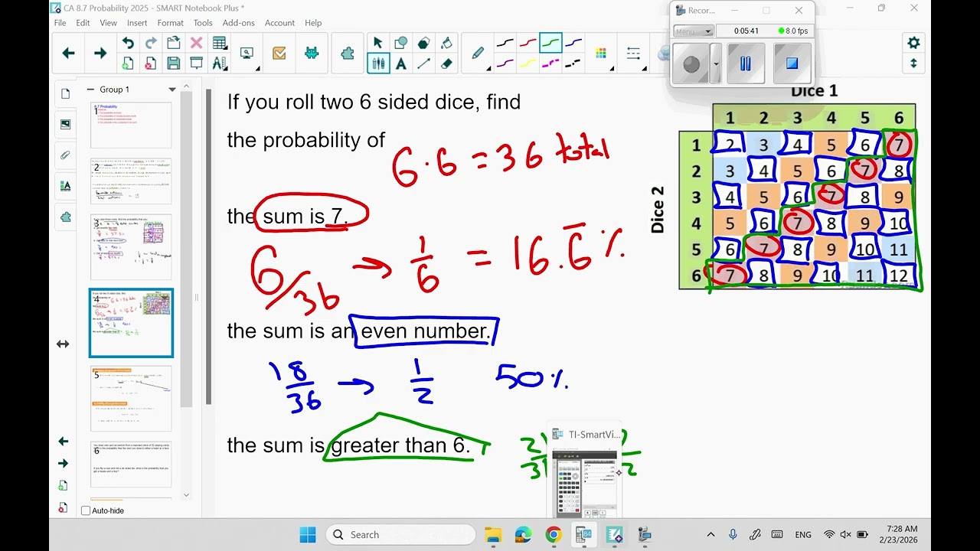The height and width of the screenshot is (551, 980).
Task: Pick the black dashed pen style
Action: click(x=573, y=64)
